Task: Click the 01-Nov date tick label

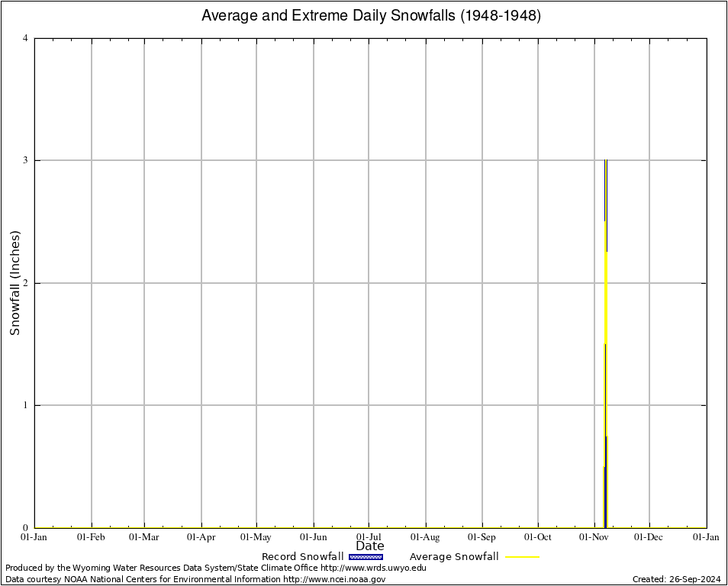Action: click(594, 537)
